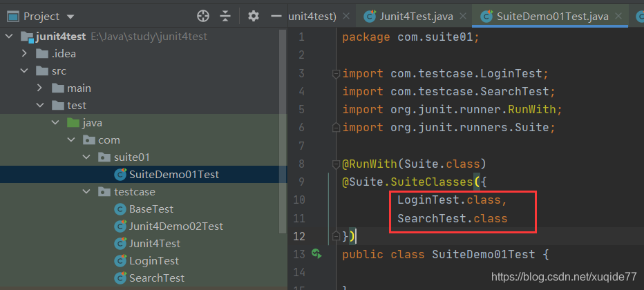Click the Junit4Test.java tab file icon
This screenshot has width=644, height=290.
point(370,17)
